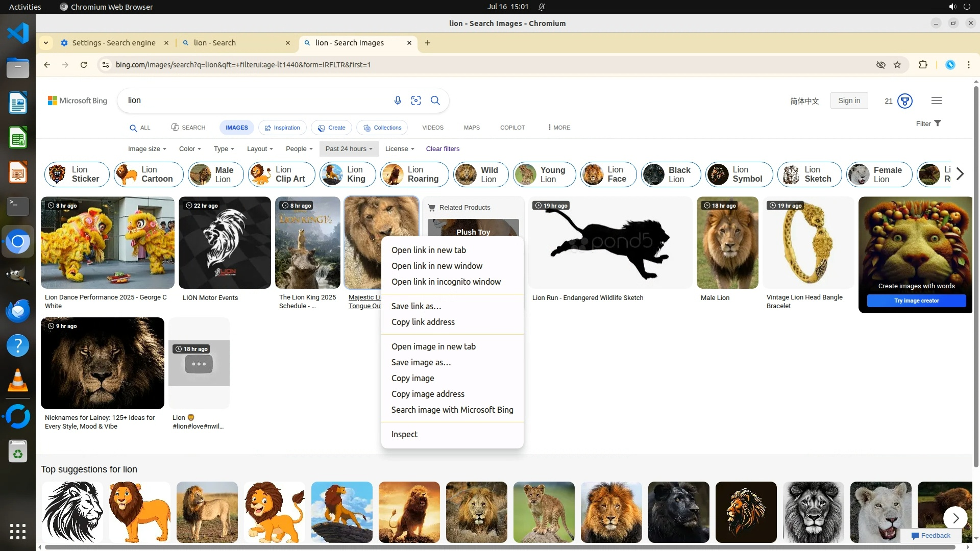The width and height of the screenshot is (980, 551).
Task: Expand the License filter dropdown
Action: 400,149
